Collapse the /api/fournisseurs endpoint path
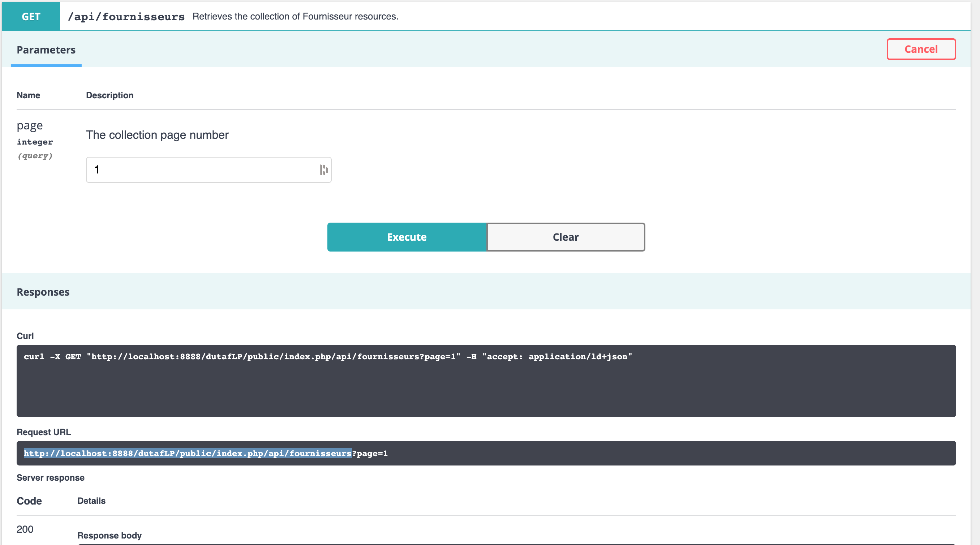The width and height of the screenshot is (980, 545). [126, 17]
